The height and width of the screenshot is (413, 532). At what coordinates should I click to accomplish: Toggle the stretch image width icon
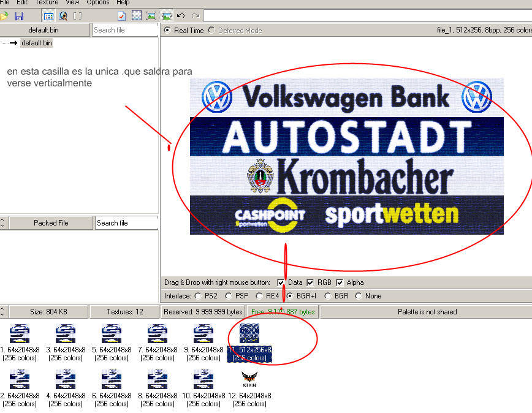(166, 16)
